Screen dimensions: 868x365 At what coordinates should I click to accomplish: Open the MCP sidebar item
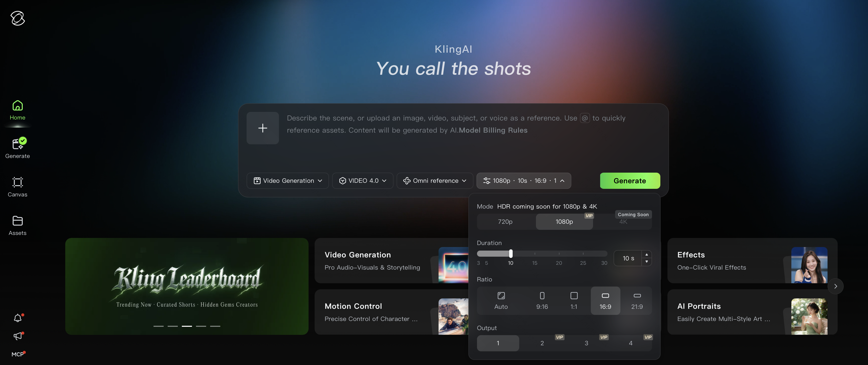point(18,354)
